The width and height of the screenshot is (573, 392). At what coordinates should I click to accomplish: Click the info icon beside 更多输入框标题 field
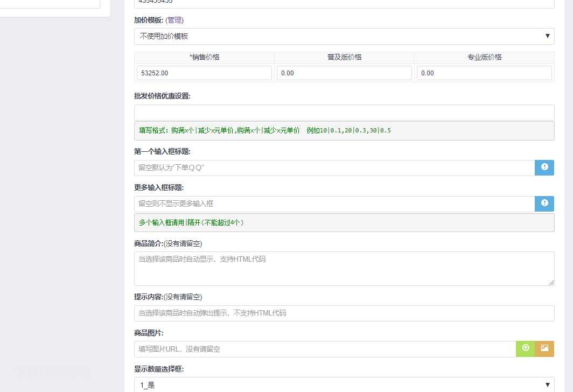click(544, 204)
